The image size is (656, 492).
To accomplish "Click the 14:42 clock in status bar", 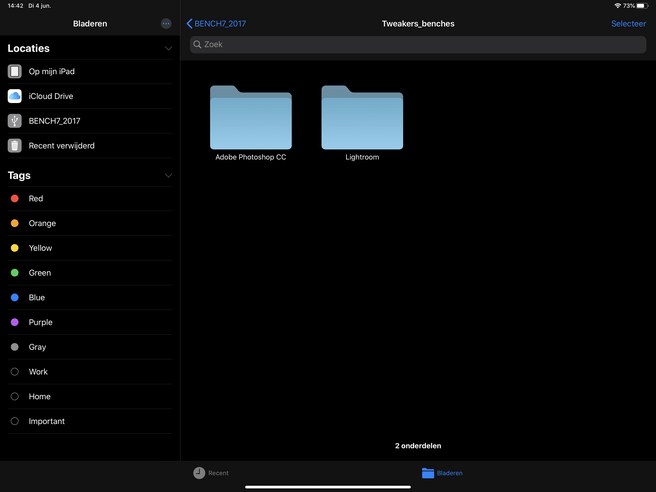I will tap(15, 6).
